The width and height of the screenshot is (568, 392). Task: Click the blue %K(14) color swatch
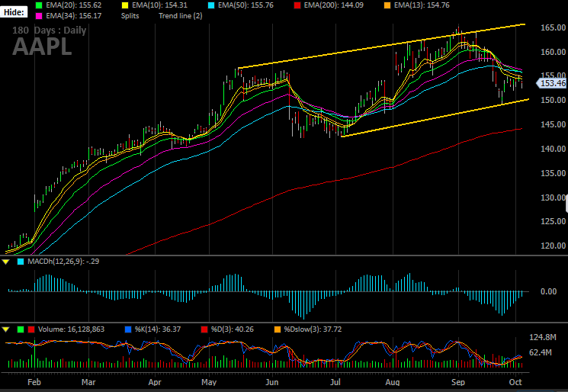coord(127,329)
